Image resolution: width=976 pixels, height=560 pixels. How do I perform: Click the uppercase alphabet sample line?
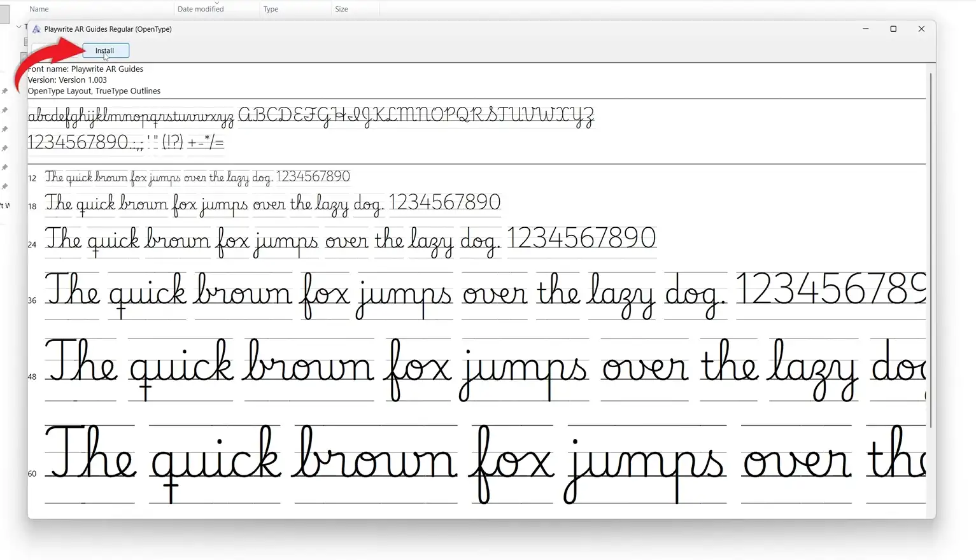click(x=416, y=116)
